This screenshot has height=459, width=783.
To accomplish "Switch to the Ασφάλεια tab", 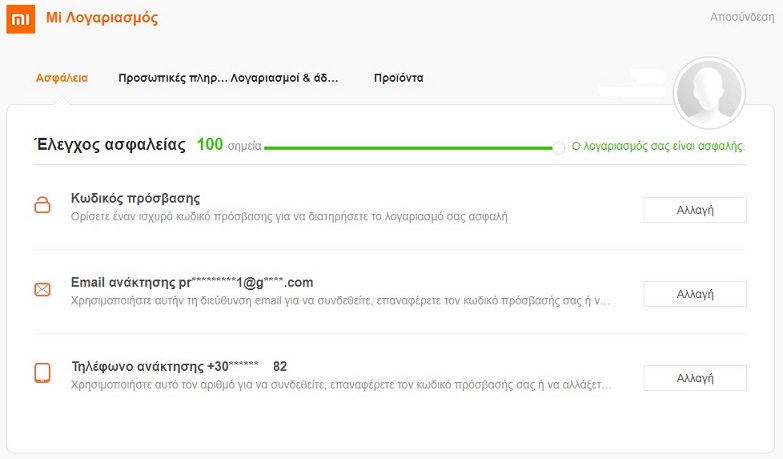I will [x=61, y=77].
